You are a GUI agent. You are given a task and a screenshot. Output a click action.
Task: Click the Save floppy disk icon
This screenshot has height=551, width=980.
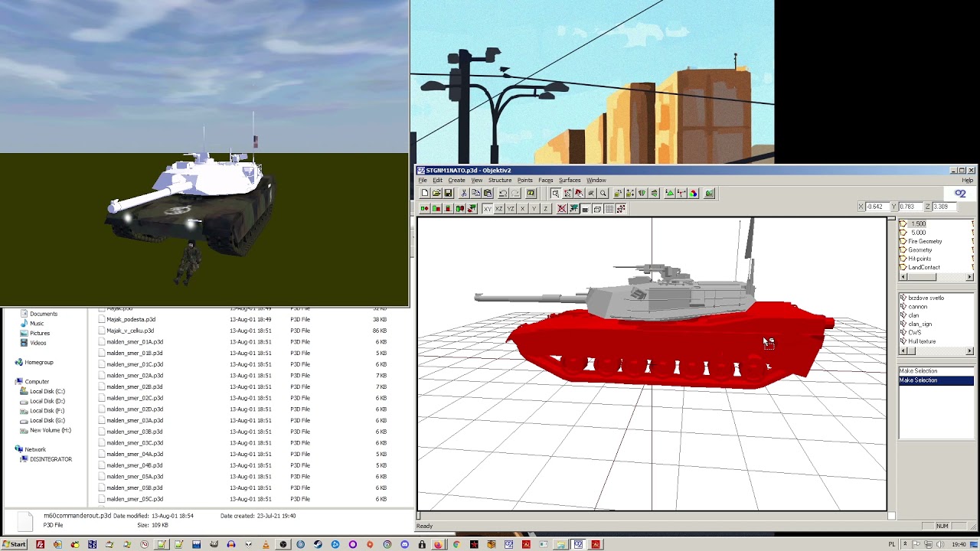(449, 194)
